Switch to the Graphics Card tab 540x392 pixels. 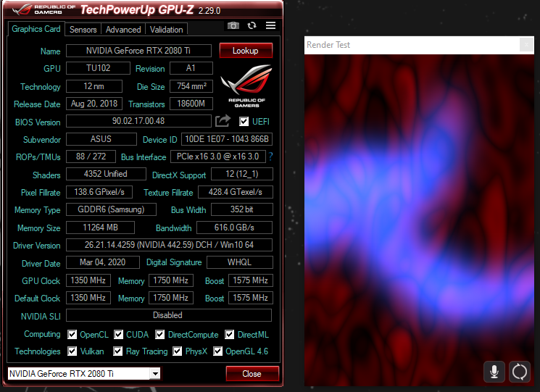coord(36,29)
